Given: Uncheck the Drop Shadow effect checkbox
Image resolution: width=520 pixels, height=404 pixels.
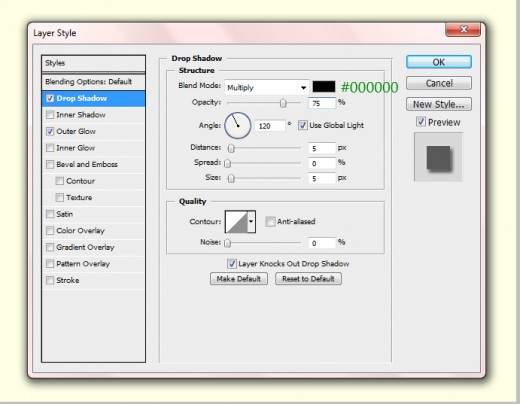Looking at the screenshot, I should coord(50,98).
